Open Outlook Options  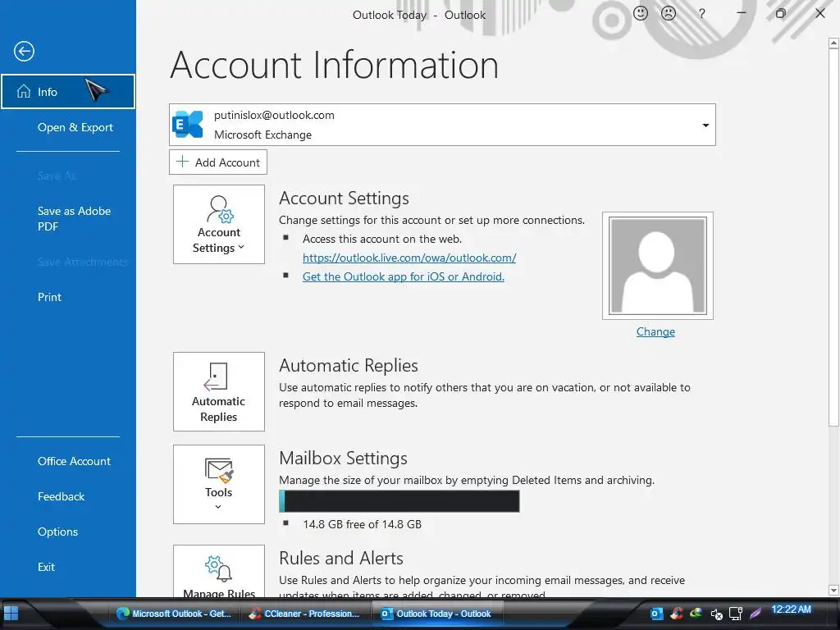coord(58,532)
